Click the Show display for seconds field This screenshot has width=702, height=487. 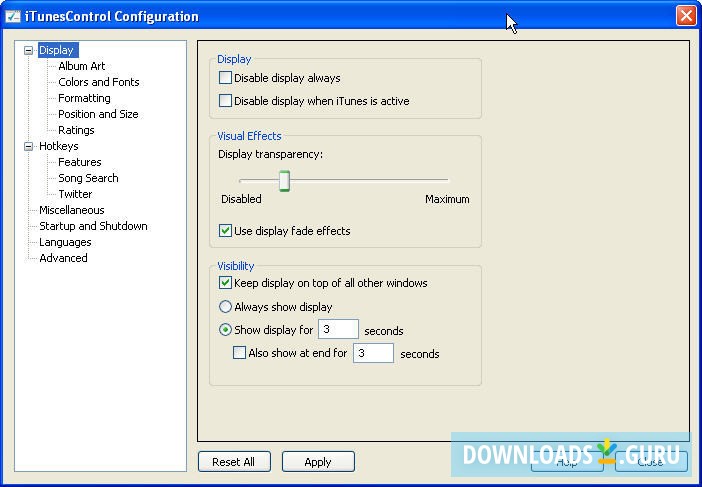338,329
